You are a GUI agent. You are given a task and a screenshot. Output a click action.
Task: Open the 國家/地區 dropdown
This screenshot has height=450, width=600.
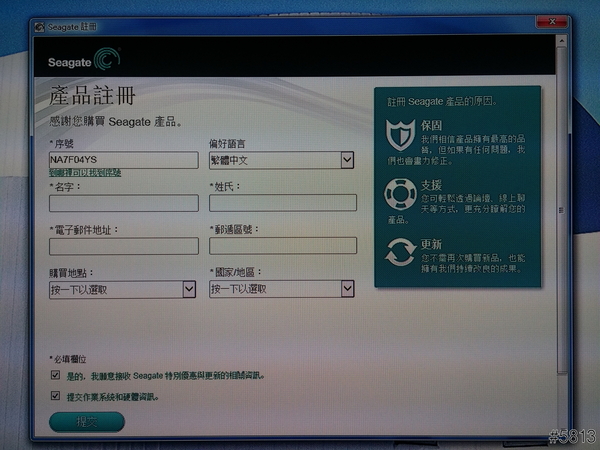point(281,289)
